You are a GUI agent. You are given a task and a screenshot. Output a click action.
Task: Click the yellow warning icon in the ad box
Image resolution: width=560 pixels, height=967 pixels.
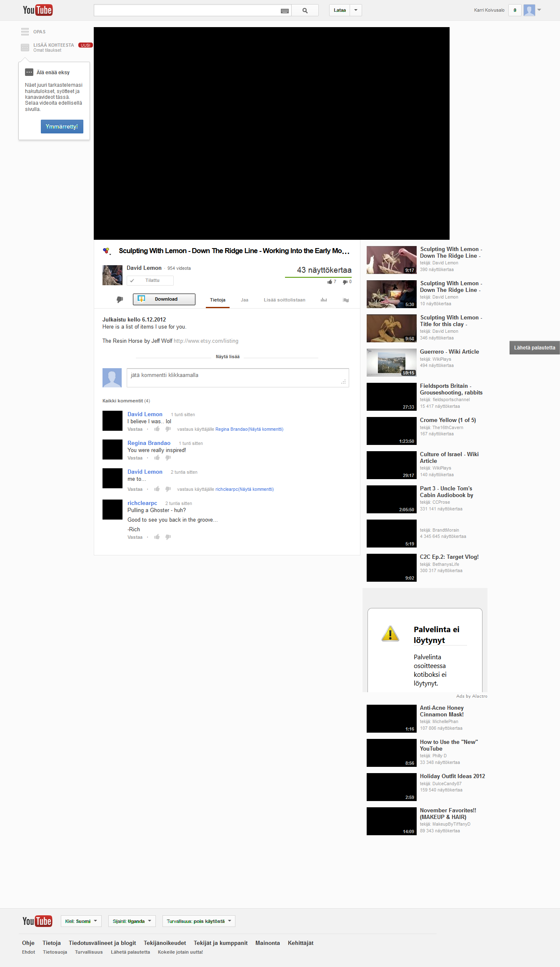pyautogui.click(x=390, y=634)
